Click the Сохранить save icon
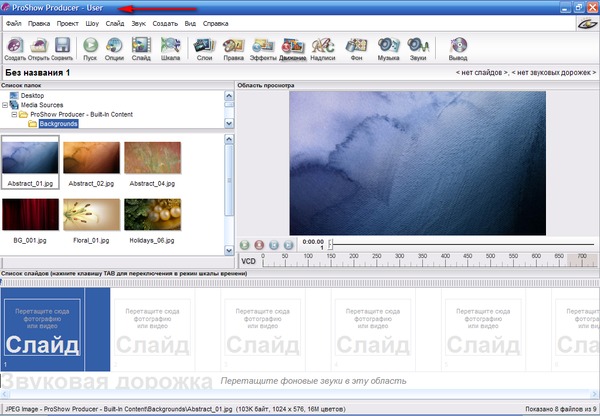600x416 pixels. (62, 49)
